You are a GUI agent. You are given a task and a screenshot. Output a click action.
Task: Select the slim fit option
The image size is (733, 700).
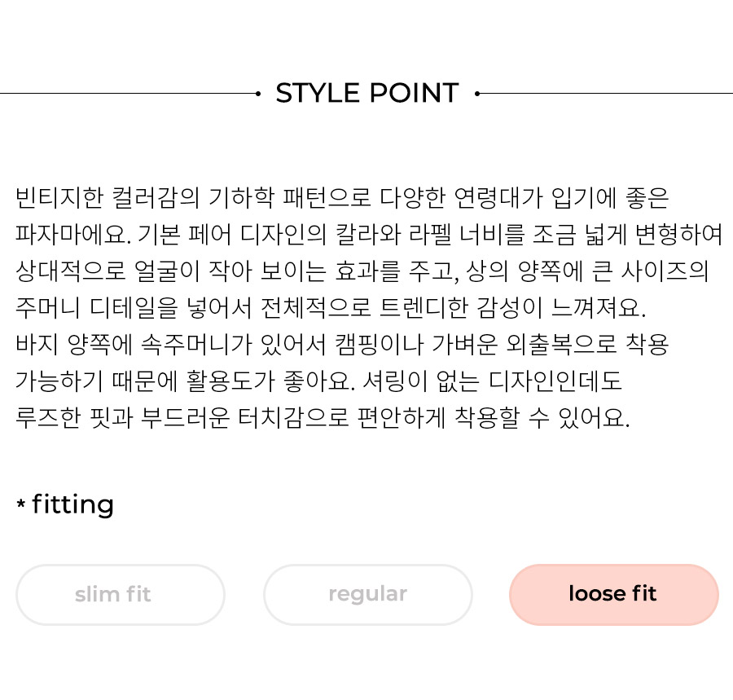click(121, 594)
